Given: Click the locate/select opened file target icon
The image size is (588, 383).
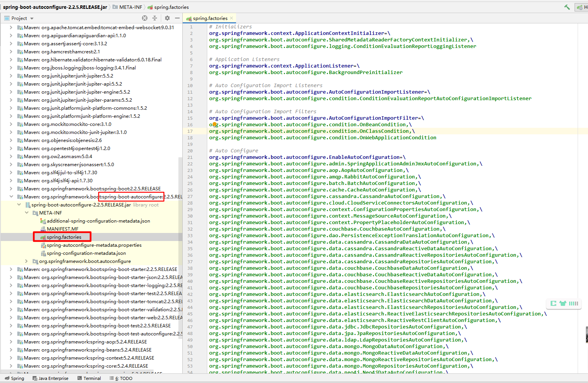Looking at the screenshot, I should point(145,18).
